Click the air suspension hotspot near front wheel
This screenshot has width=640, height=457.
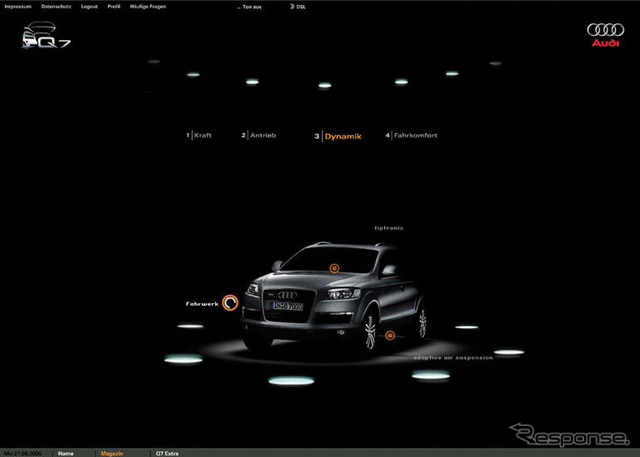tap(389, 336)
